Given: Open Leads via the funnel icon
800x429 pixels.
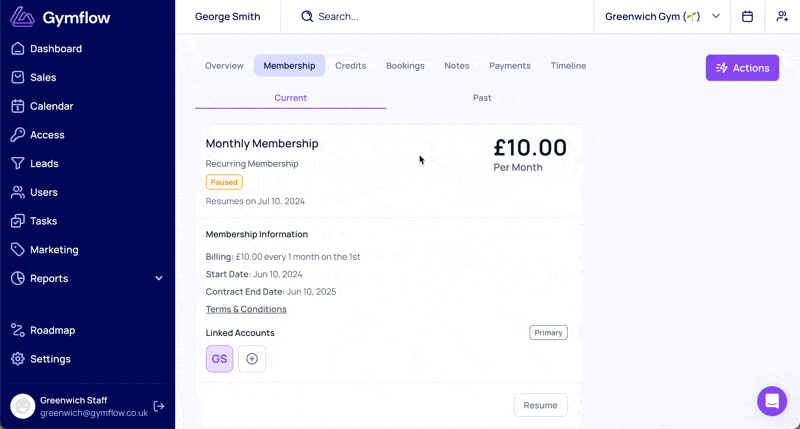Looking at the screenshot, I should tap(18, 163).
